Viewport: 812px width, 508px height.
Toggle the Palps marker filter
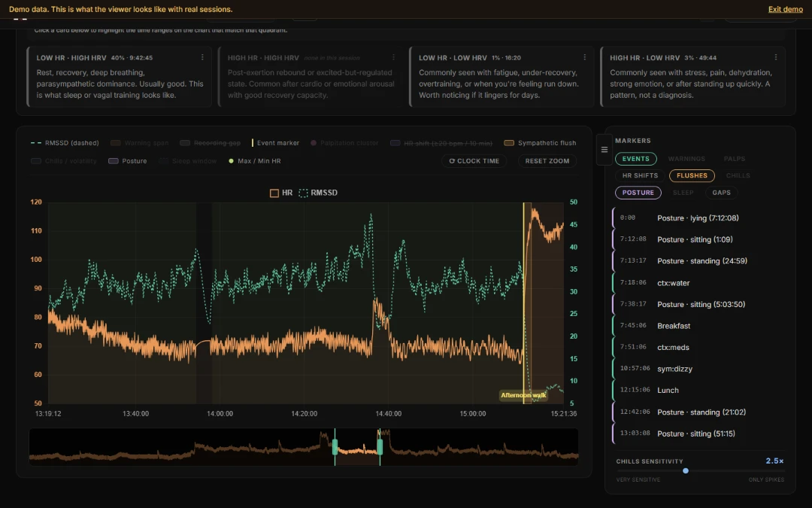(735, 159)
